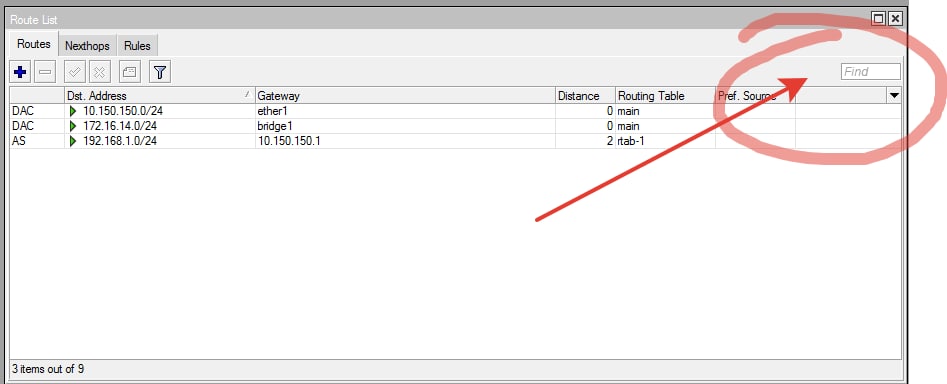
Task: Sort by the Distance column header
Action: tap(585, 95)
